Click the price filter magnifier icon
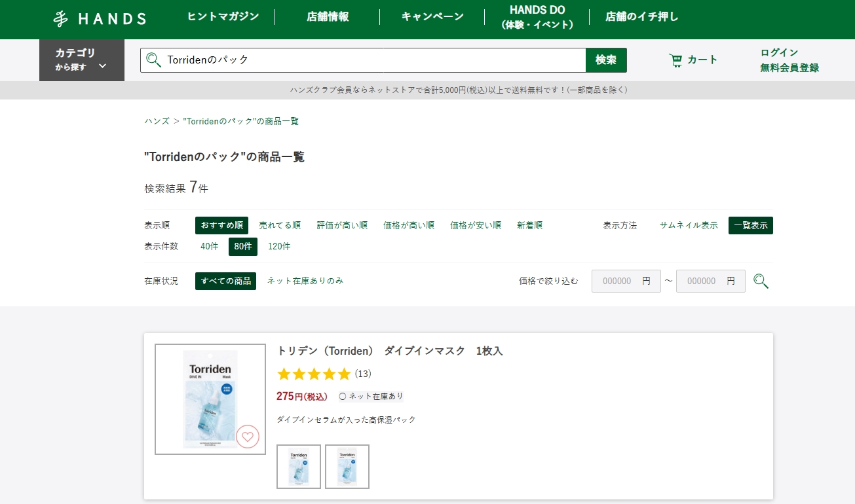Viewport: 855px width, 504px height. 761,281
